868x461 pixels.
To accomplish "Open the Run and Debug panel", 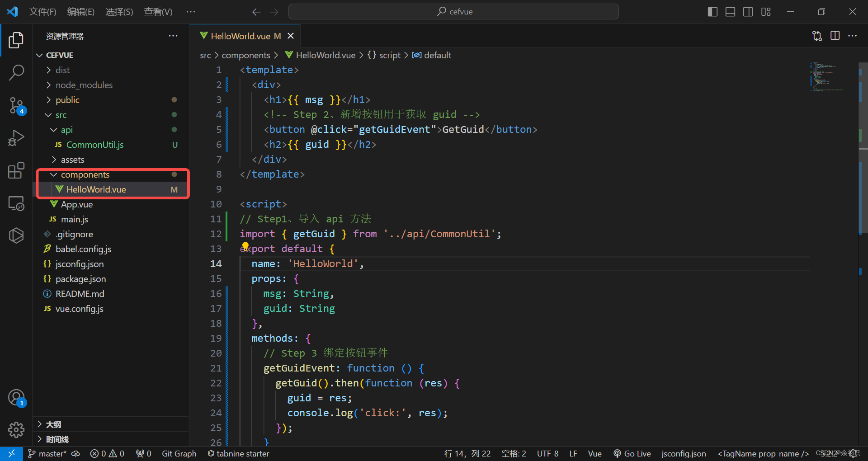I will tap(16, 138).
